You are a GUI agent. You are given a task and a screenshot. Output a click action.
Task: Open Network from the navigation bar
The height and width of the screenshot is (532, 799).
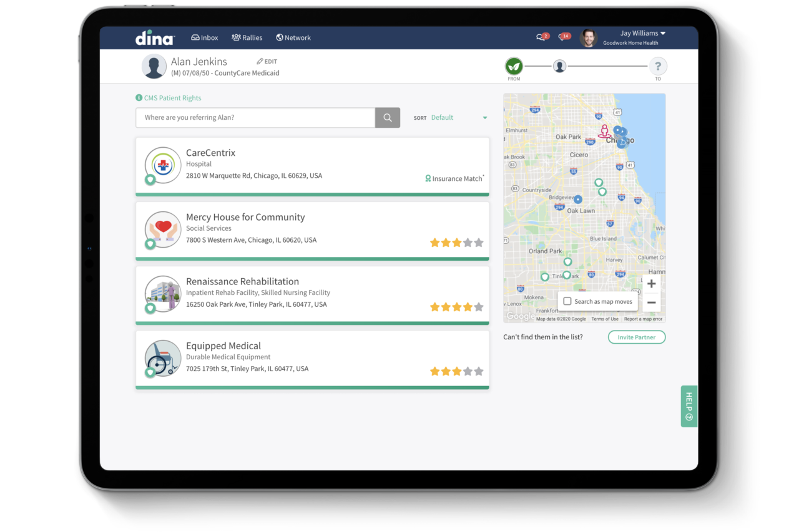(293, 37)
